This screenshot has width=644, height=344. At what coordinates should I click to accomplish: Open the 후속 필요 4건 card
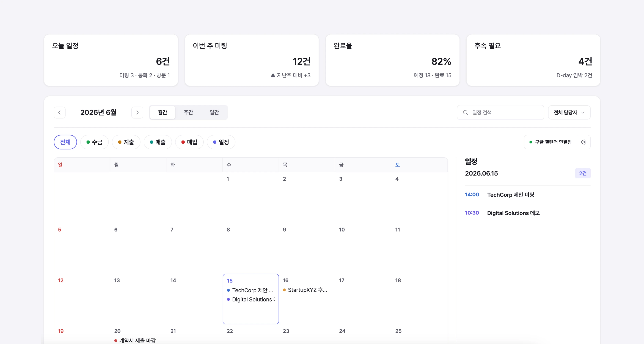[x=533, y=60]
